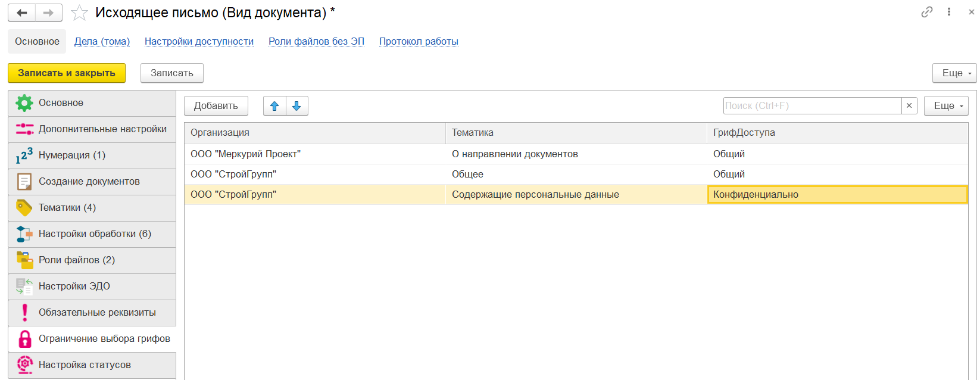Select Нумерация (1) sidebar section
Image resolution: width=980 pixels, height=380 pixels.
[92, 155]
